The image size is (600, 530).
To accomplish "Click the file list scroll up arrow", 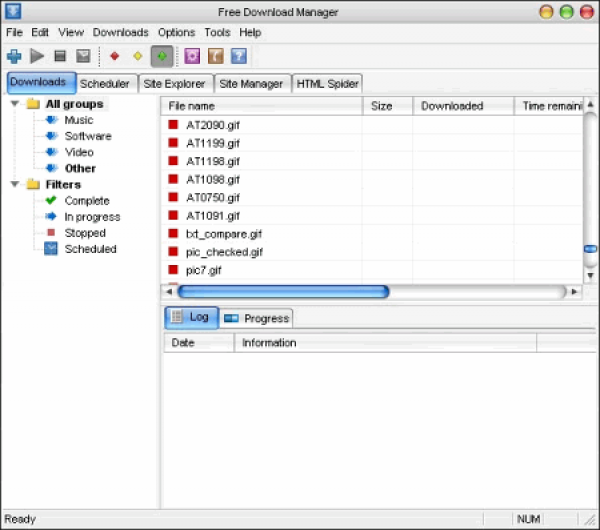I will click(590, 104).
